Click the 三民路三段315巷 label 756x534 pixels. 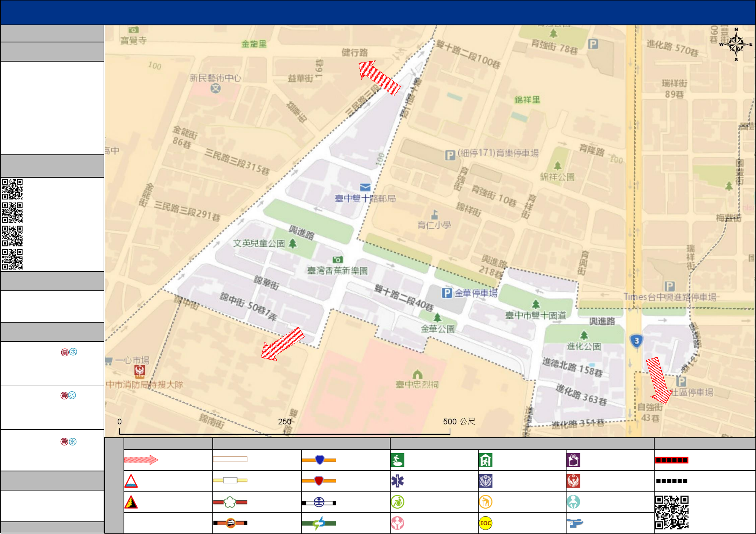pos(237,162)
